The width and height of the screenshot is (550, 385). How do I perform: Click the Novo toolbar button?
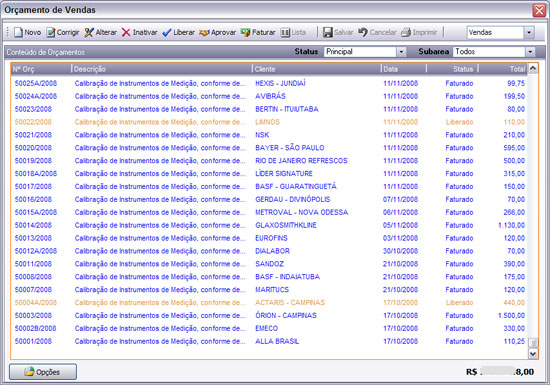click(27, 32)
